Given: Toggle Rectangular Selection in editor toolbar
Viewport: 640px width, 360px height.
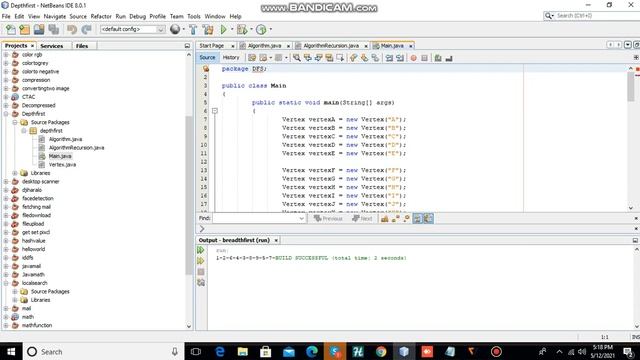Looking at the screenshot, I should click(x=340, y=58).
